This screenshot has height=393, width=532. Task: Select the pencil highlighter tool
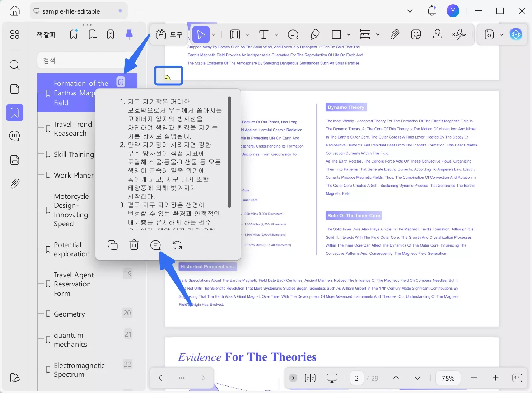(315, 34)
